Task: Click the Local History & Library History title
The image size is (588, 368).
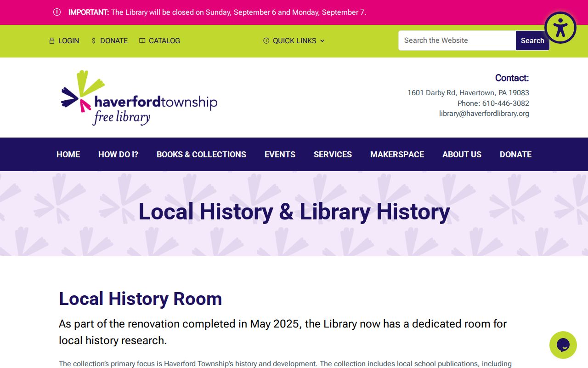Action: [x=294, y=212]
